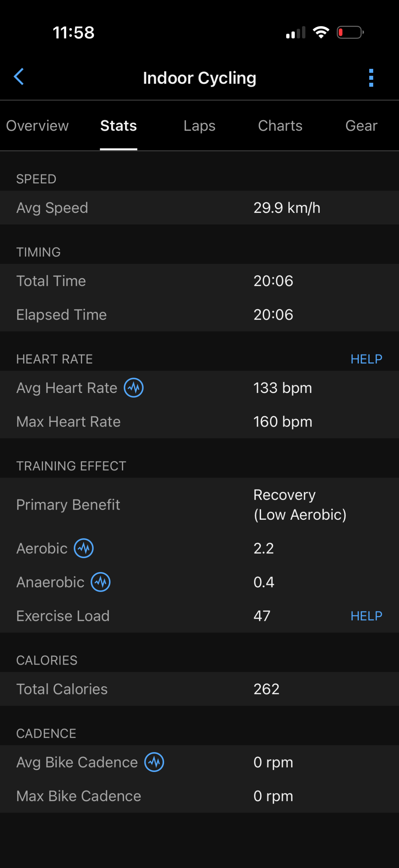Screen dimensions: 399x868
Task: Tap the Avg Bike Cadence pulse icon
Action: pyautogui.click(x=154, y=762)
